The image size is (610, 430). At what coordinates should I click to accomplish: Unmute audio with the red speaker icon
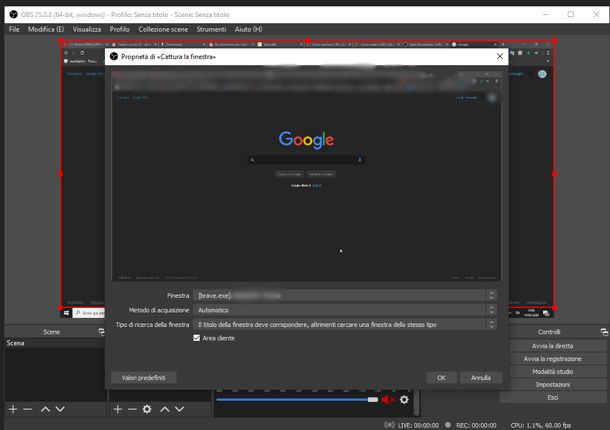click(387, 400)
